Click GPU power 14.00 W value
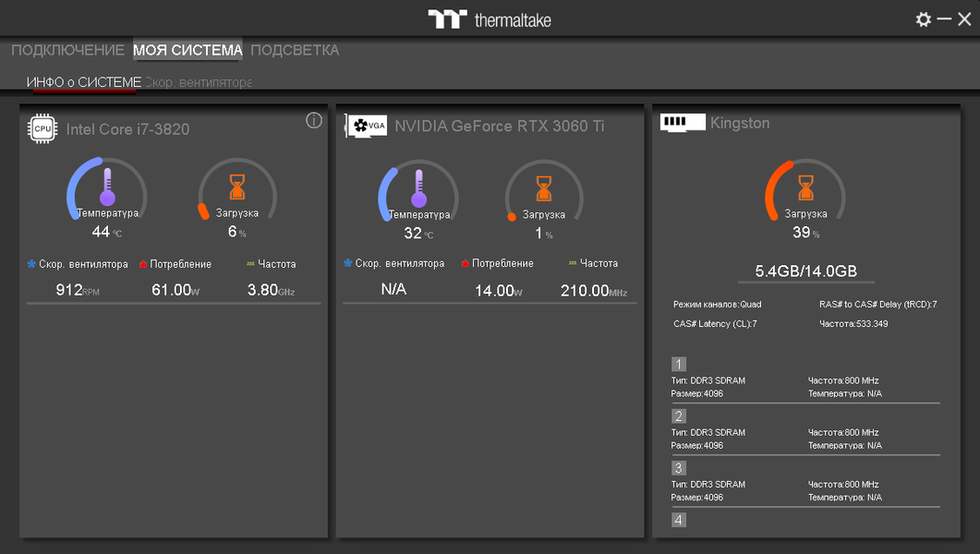Screen dimensions: 980x554 pos(498,291)
